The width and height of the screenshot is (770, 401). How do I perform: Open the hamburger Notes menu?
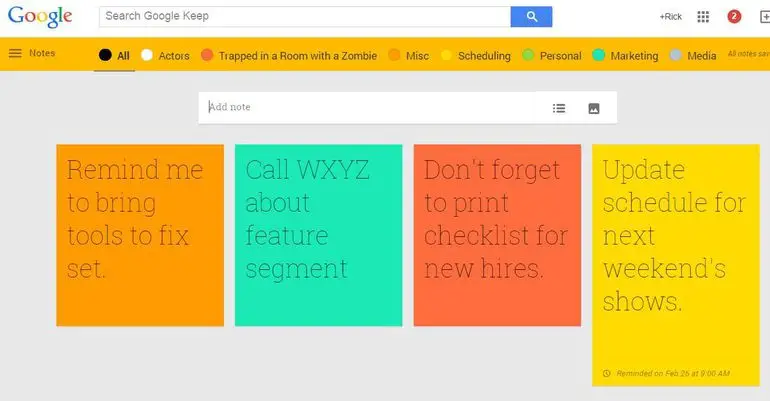click(x=15, y=53)
